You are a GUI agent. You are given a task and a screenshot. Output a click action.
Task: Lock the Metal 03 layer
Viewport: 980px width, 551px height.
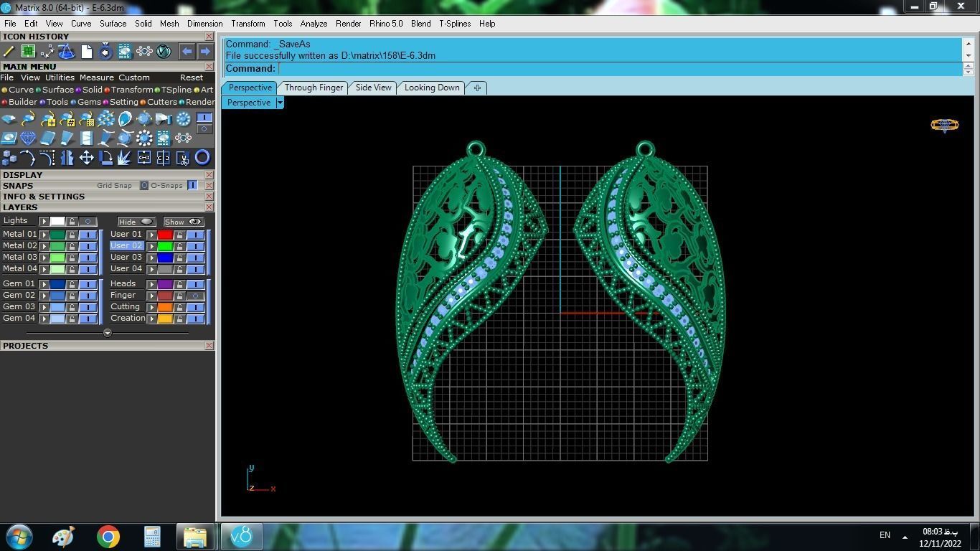(x=72, y=258)
